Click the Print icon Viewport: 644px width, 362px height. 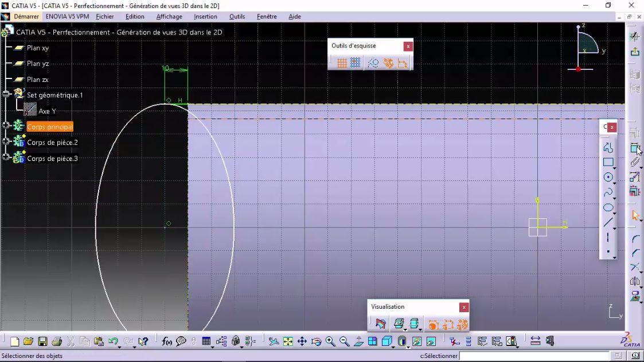coord(57,341)
